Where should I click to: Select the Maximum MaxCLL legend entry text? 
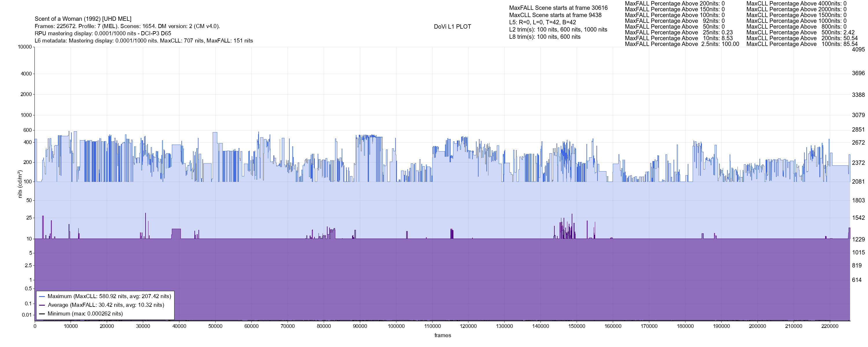coord(109,296)
